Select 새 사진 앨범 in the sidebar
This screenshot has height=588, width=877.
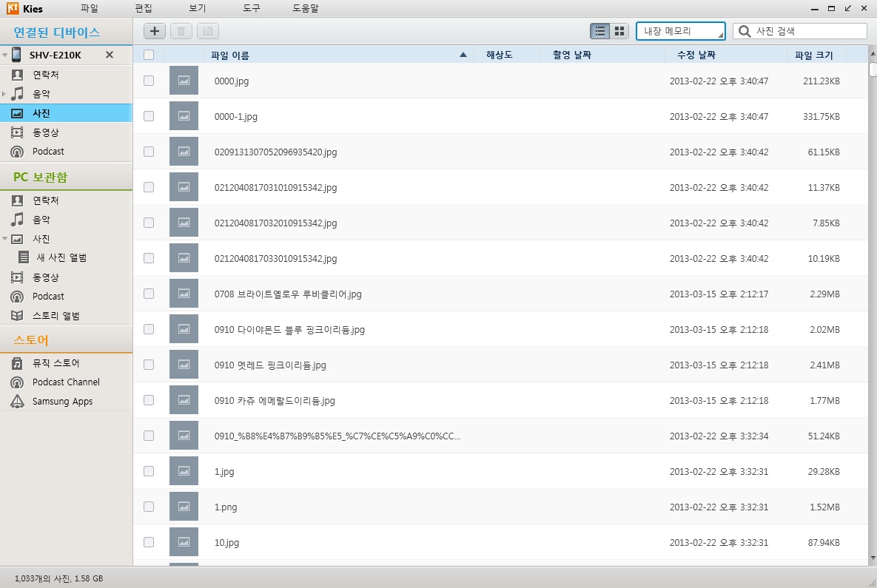coord(61,258)
